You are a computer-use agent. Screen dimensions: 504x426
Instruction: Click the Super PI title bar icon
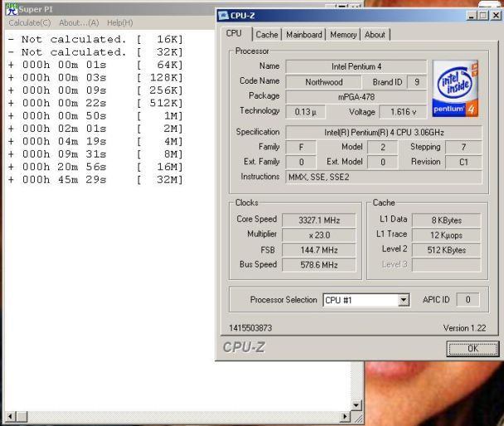click(12, 9)
